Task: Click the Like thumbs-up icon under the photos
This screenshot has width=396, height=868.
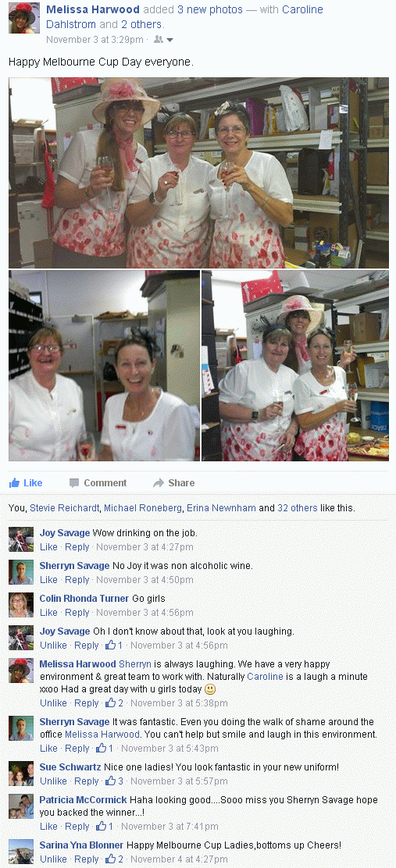Action: coord(14,482)
